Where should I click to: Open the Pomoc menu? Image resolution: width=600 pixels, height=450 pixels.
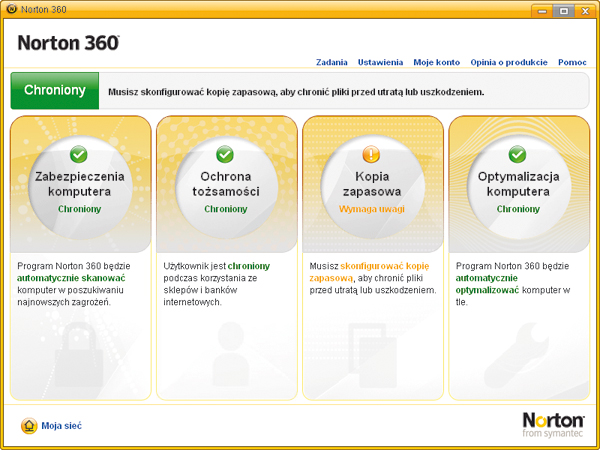click(x=572, y=62)
